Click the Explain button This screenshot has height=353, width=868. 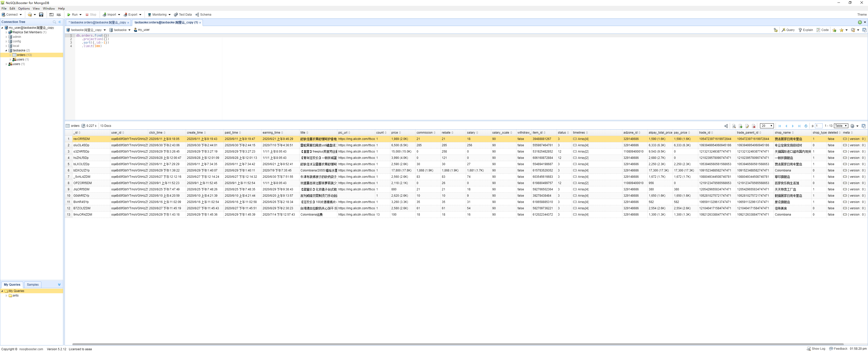tap(806, 30)
